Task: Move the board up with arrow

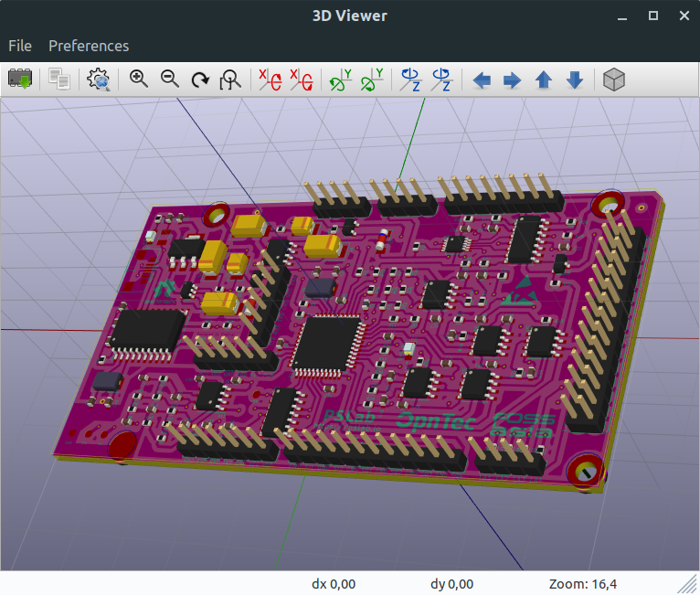Action: 543,80
